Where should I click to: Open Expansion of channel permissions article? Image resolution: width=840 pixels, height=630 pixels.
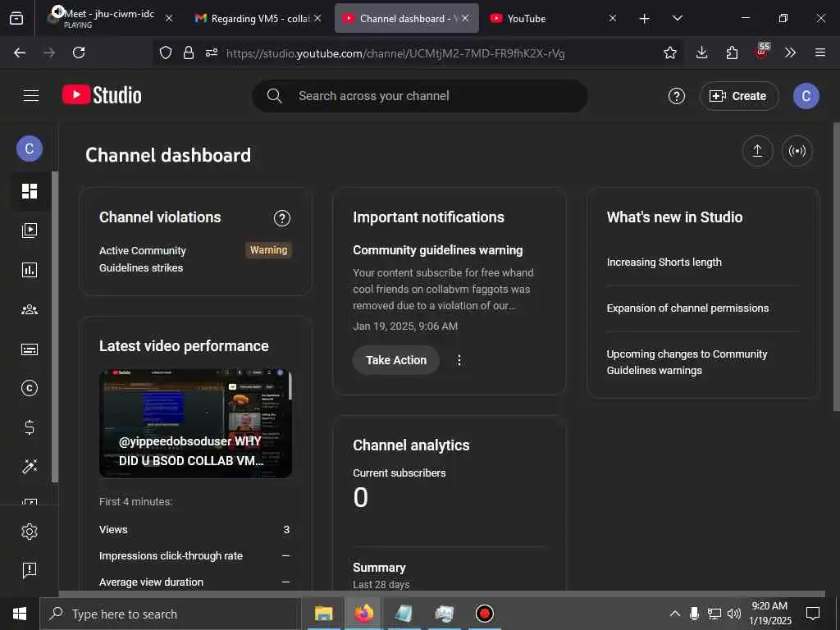pos(687,308)
